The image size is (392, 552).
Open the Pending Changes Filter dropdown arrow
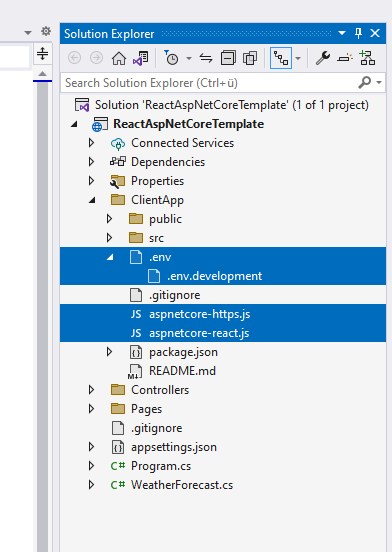[x=189, y=58]
